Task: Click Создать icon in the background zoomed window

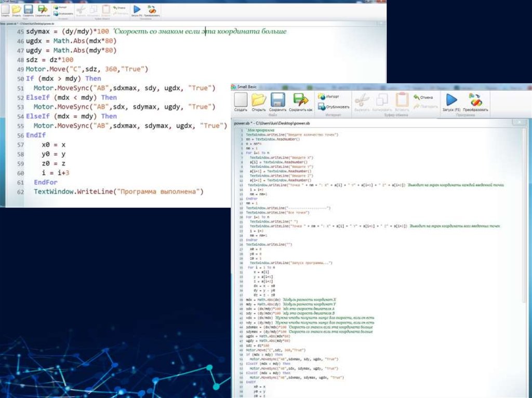Action: [x=5, y=9]
